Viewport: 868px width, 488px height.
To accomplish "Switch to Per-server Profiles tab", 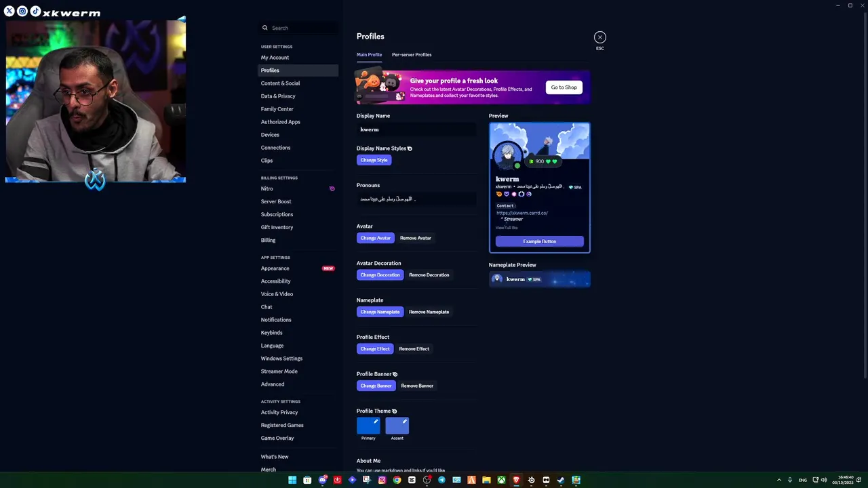I will (412, 54).
